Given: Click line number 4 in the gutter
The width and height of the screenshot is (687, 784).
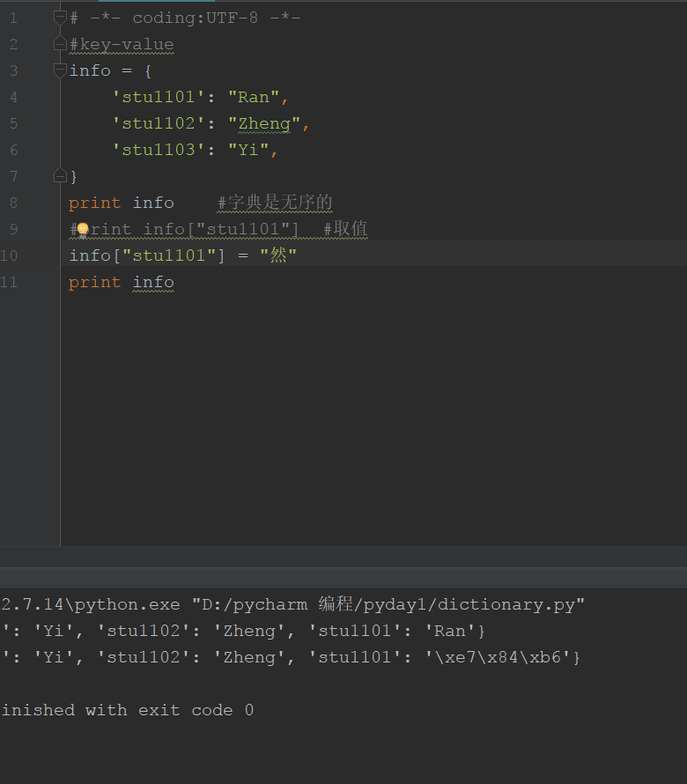Looking at the screenshot, I should click(x=12, y=97).
